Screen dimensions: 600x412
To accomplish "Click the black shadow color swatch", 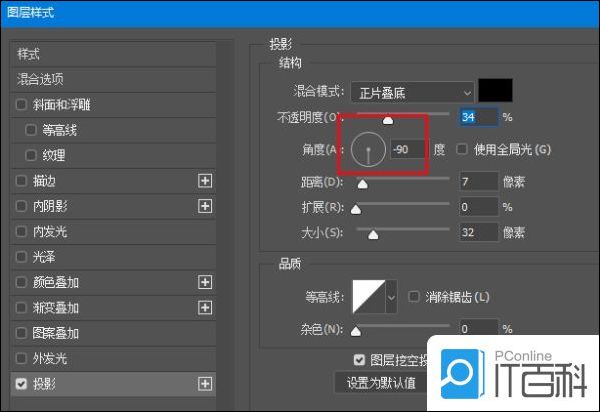I will click(x=496, y=91).
